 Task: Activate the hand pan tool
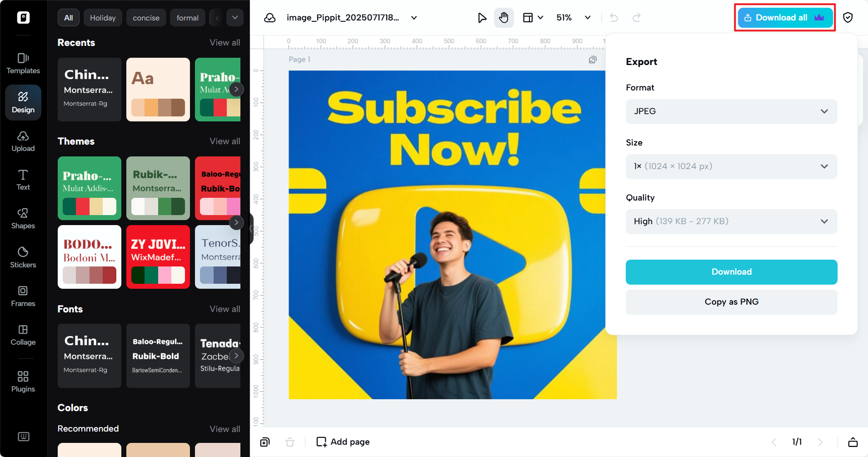pyautogui.click(x=504, y=18)
